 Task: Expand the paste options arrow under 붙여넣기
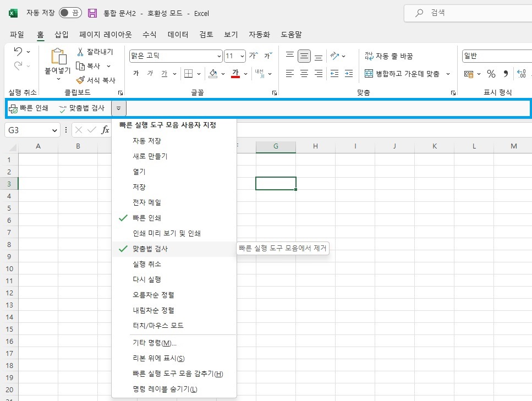pos(58,79)
